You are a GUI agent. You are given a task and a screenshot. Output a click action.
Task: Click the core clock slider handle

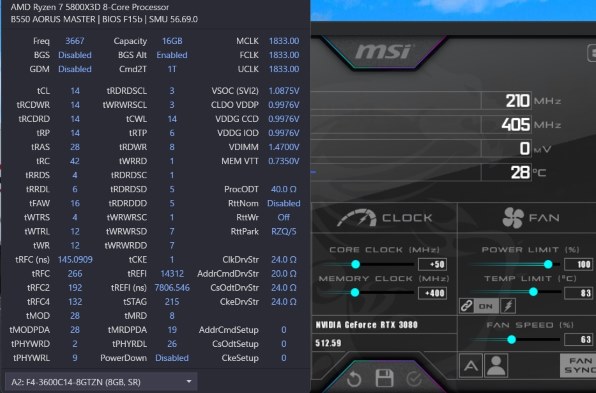355,264
